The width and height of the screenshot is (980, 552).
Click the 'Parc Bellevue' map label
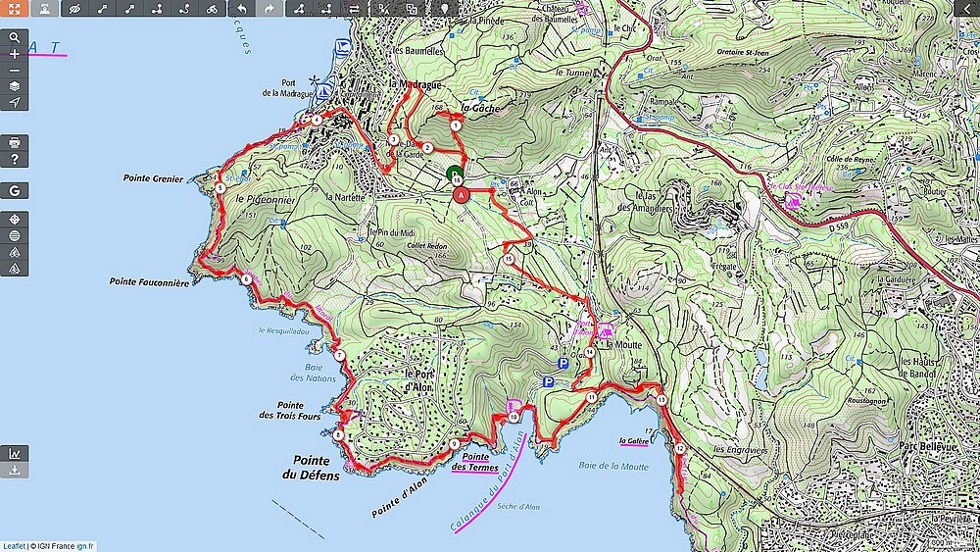[x=928, y=447]
